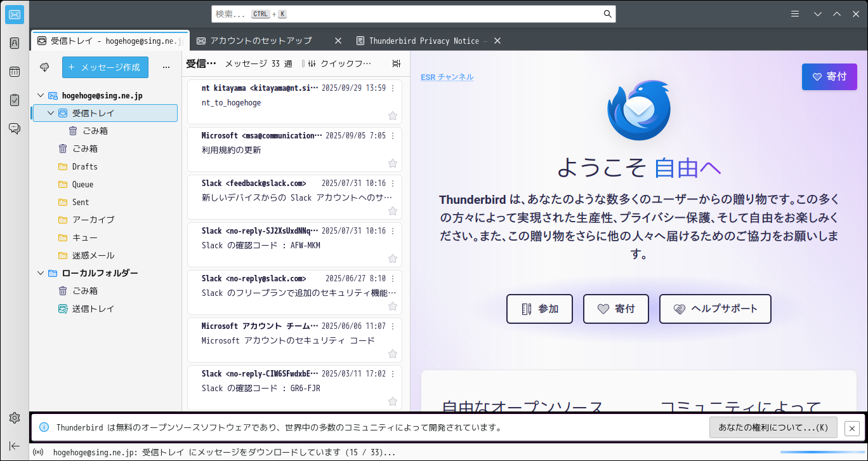Screen dimensions: 868x461
Task: Click the search magnifier icon
Action: tap(607, 14)
